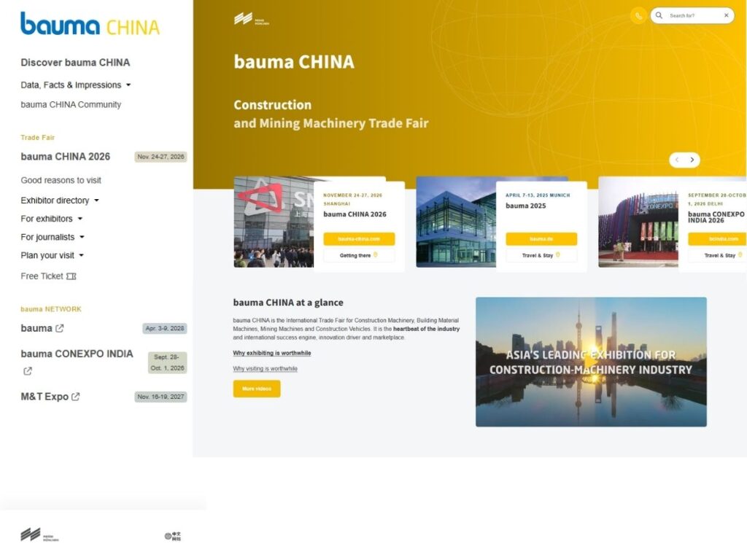The width and height of the screenshot is (747, 560).
Task: Click the More videos button
Action: pyautogui.click(x=257, y=389)
